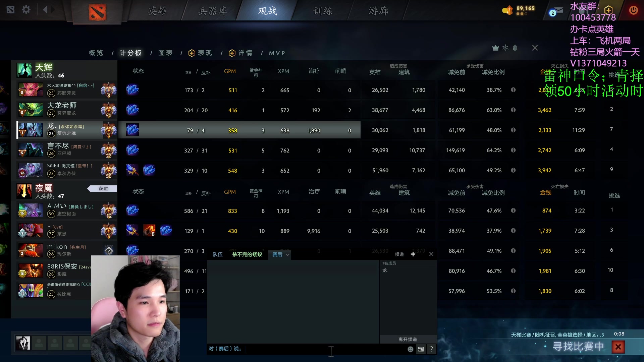The width and height of the screenshot is (644, 362).
Task: Click the power quit icon
Action: (633, 10)
